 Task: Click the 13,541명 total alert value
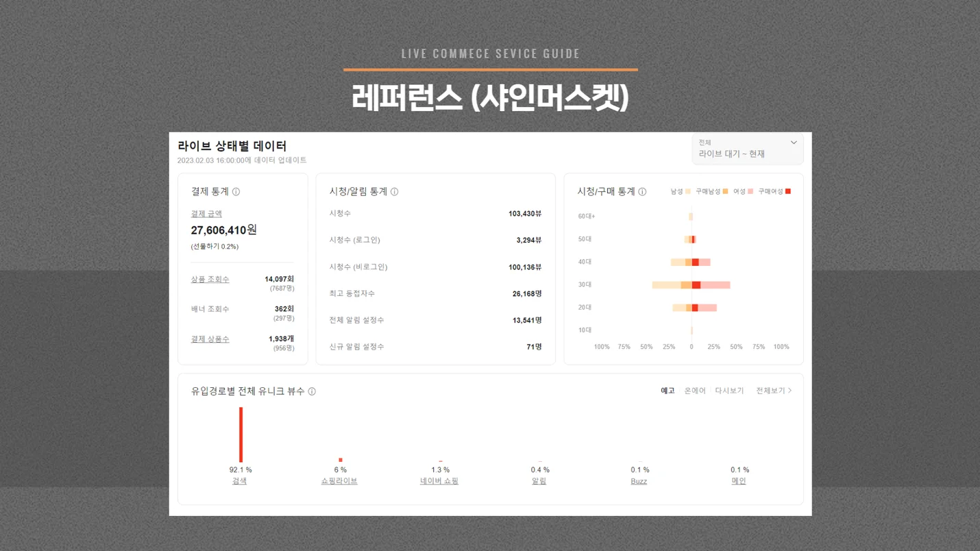(527, 320)
